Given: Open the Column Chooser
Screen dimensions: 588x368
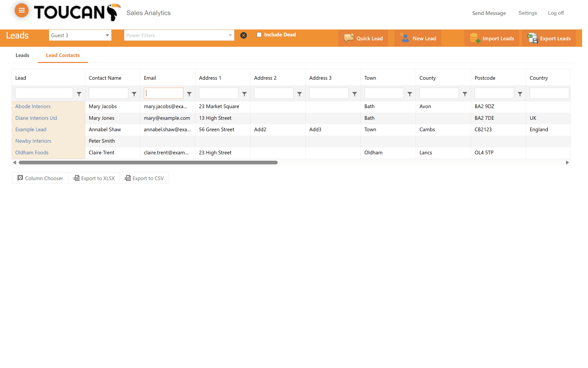Looking at the screenshot, I should [40, 178].
